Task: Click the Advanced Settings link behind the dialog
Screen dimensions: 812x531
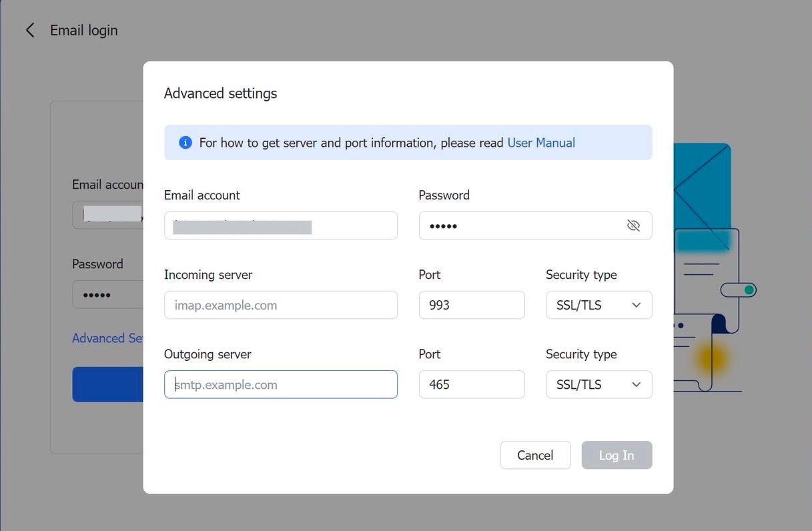Action: pos(107,338)
